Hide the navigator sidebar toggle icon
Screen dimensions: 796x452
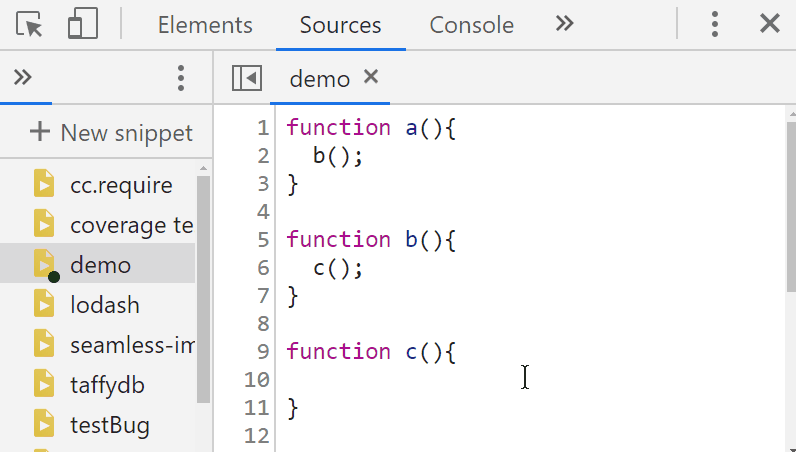pyautogui.click(x=247, y=78)
